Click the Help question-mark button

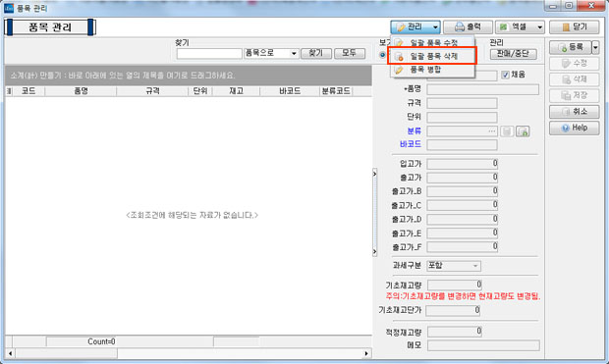(574, 128)
